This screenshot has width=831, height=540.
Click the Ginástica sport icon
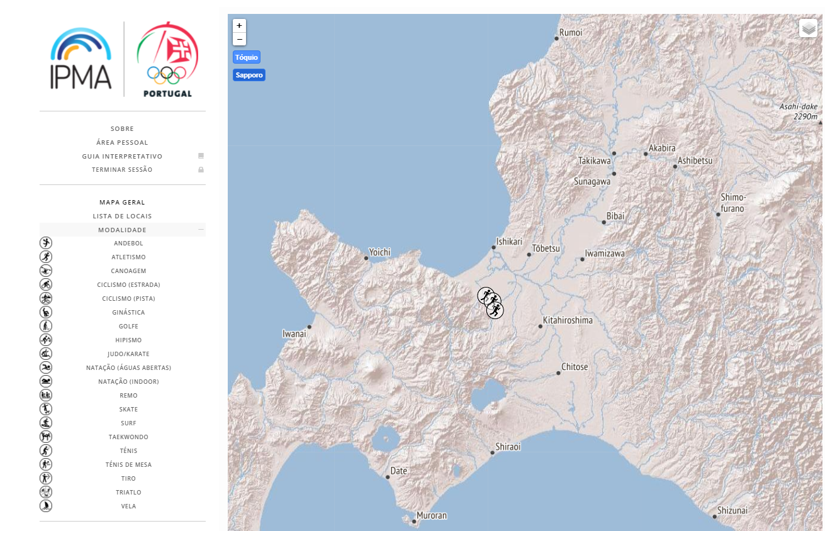[46, 312]
